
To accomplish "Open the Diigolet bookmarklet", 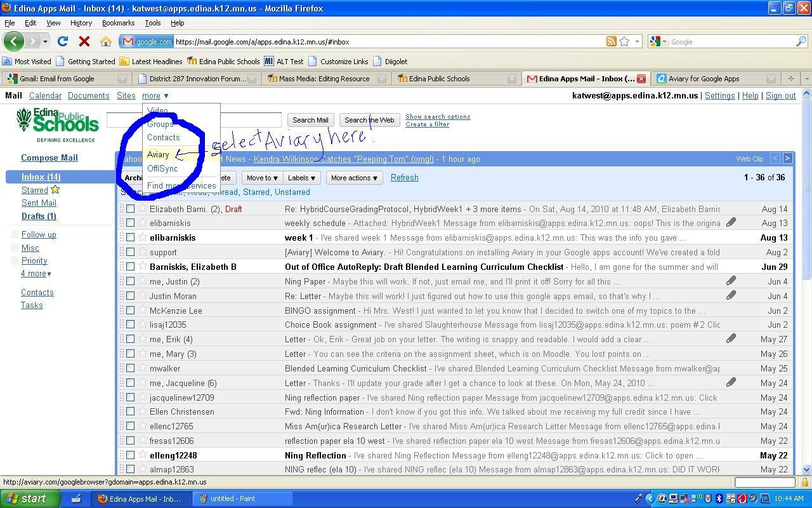I will [x=390, y=62].
